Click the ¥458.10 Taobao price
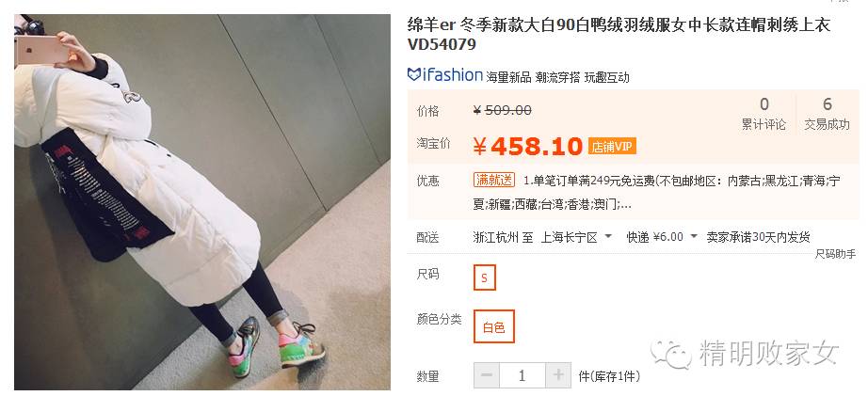Viewport: 868px width, 396px height. 527,147
